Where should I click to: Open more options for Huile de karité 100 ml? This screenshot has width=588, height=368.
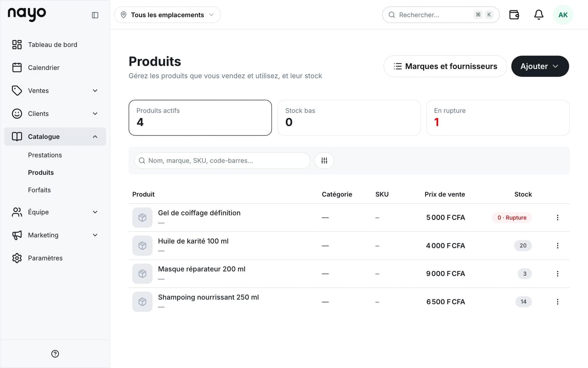tap(557, 245)
